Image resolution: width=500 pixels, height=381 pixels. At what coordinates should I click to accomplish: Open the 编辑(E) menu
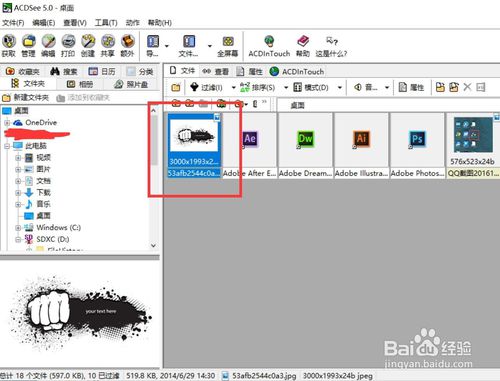point(44,23)
